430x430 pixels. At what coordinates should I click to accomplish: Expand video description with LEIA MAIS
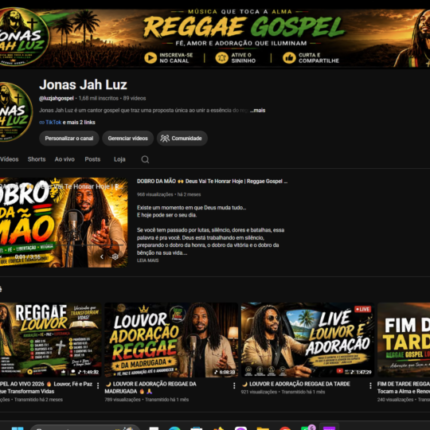pyautogui.click(x=148, y=260)
